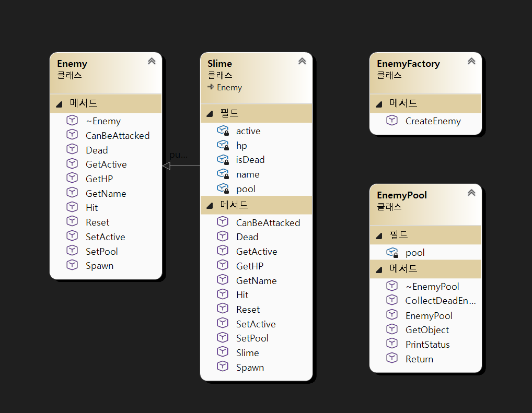Click the CanBeAttacked method icon in Slime
532x413 pixels.
(223, 222)
